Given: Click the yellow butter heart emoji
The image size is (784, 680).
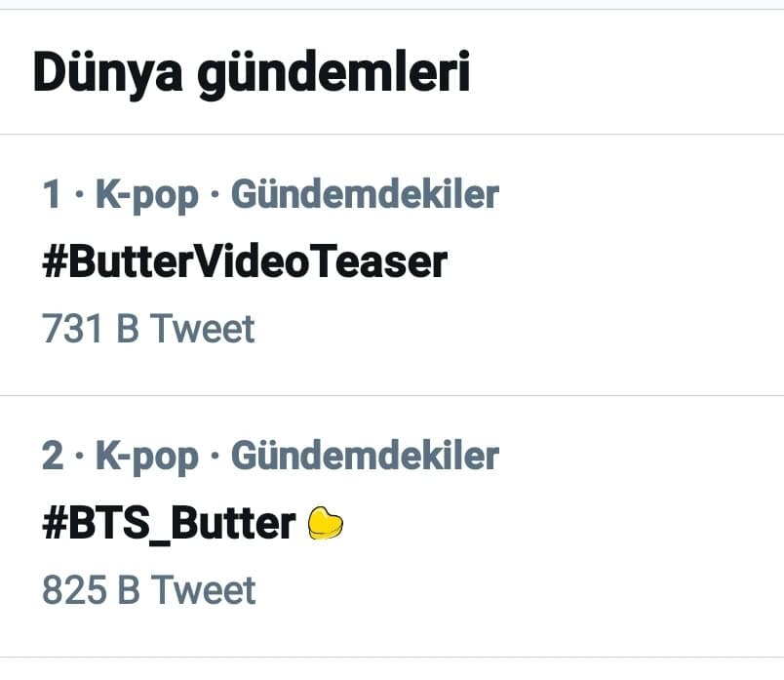Looking at the screenshot, I should tap(326, 525).
